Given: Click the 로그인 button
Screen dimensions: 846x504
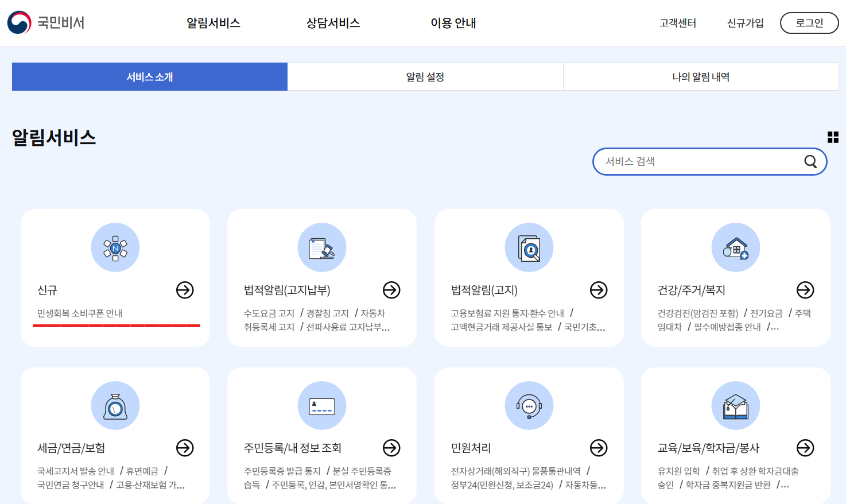Looking at the screenshot, I should click(809, 23).
